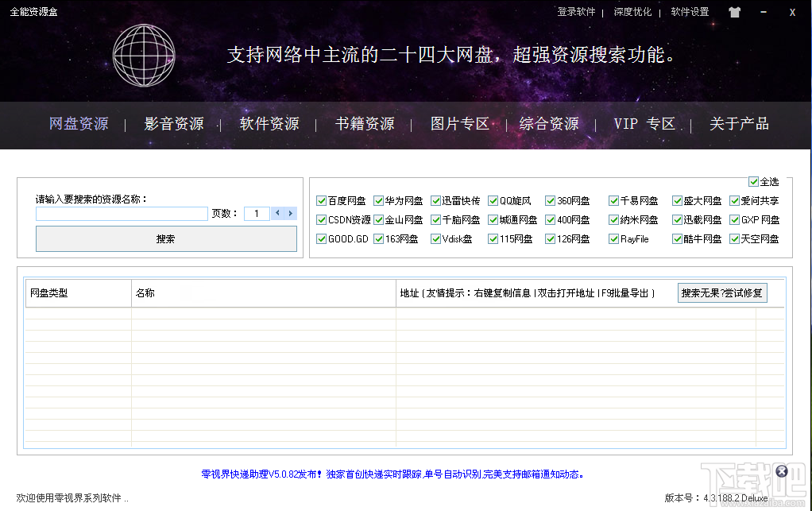Uncheck the RayFile checkbox
Image resolution: width=812 pixels, height=511 pixels.
click(613, 239)
